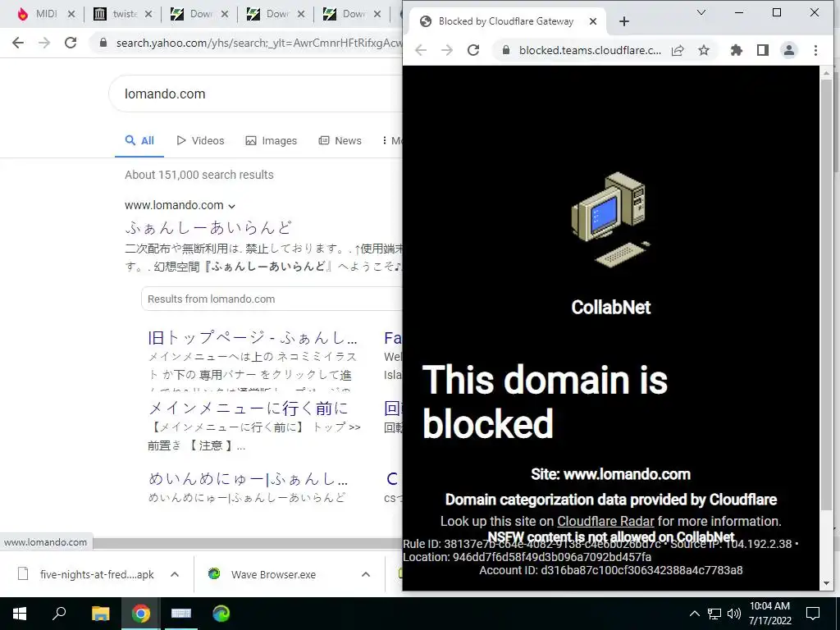Click the CollabNet computer logo
The image size is (840, 630).
click(610, 220)
